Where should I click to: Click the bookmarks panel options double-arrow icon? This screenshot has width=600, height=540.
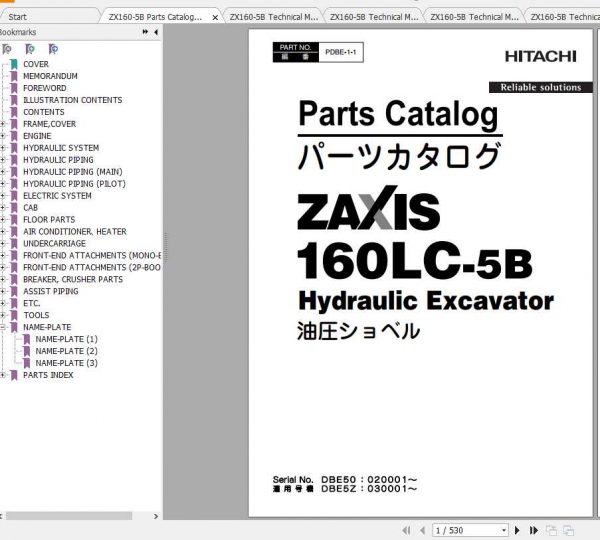[x=145, y=32]
